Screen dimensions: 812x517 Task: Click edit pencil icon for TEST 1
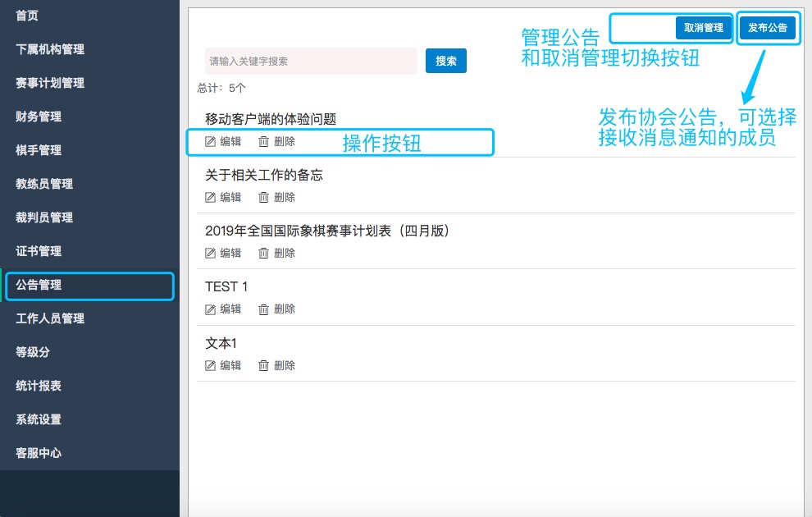210,309
